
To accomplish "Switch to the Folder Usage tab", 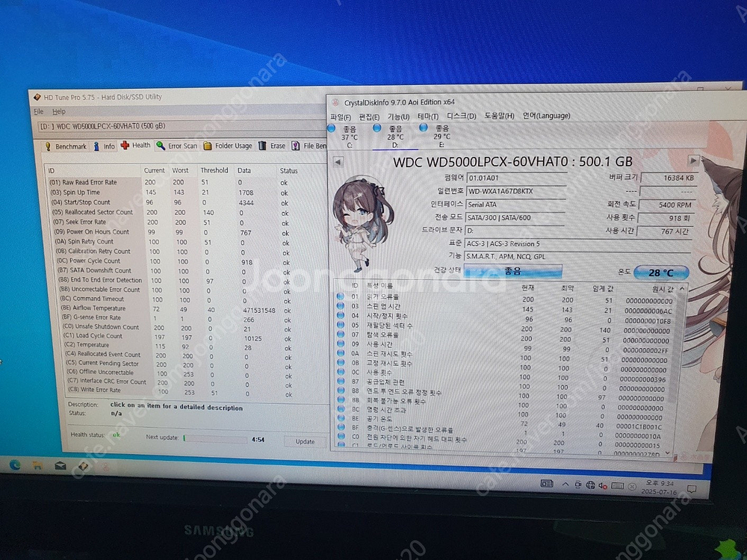I will [228, 146].
